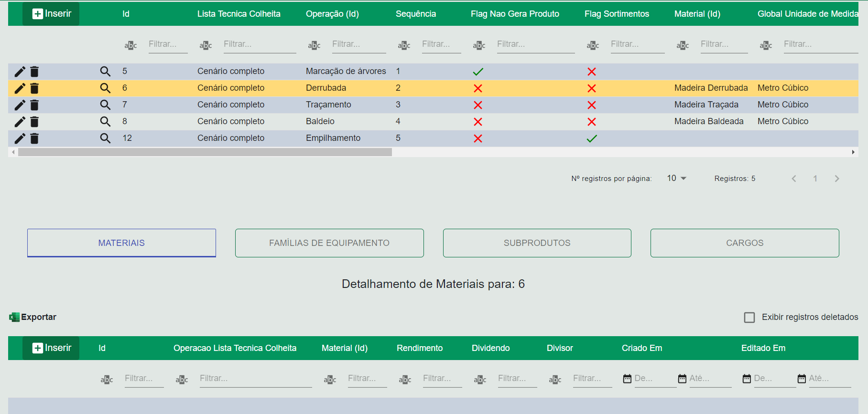Edit the Baldeio row using pencil icon
Viewport: 868px width, 414px height.
[20, 122]
